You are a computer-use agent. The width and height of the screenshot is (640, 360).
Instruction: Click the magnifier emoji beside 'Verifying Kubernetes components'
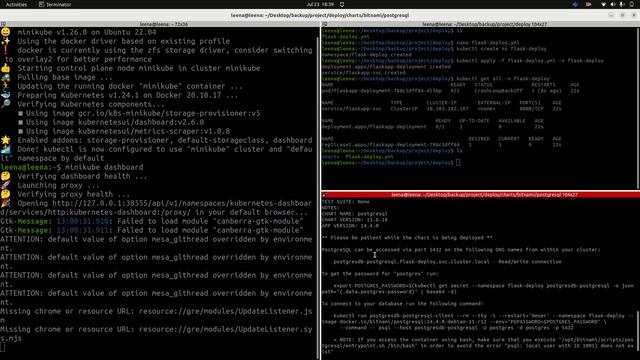pos(5,104)
